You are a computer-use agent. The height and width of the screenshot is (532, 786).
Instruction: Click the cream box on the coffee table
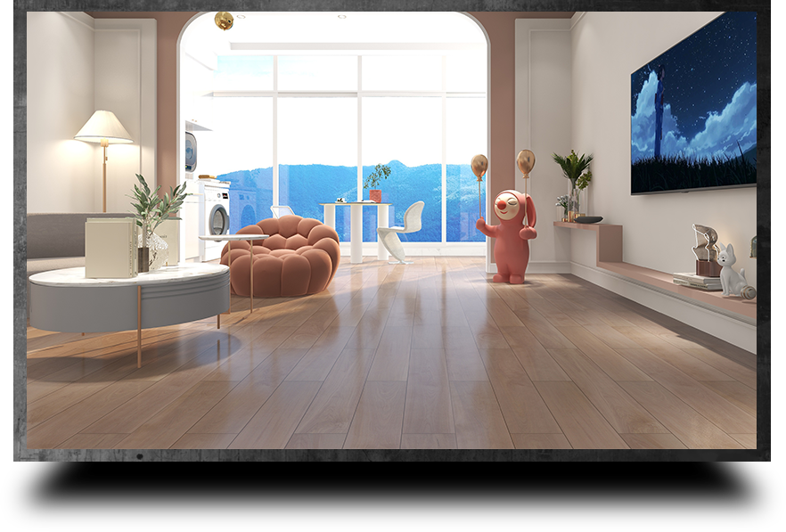coord(111,248)
